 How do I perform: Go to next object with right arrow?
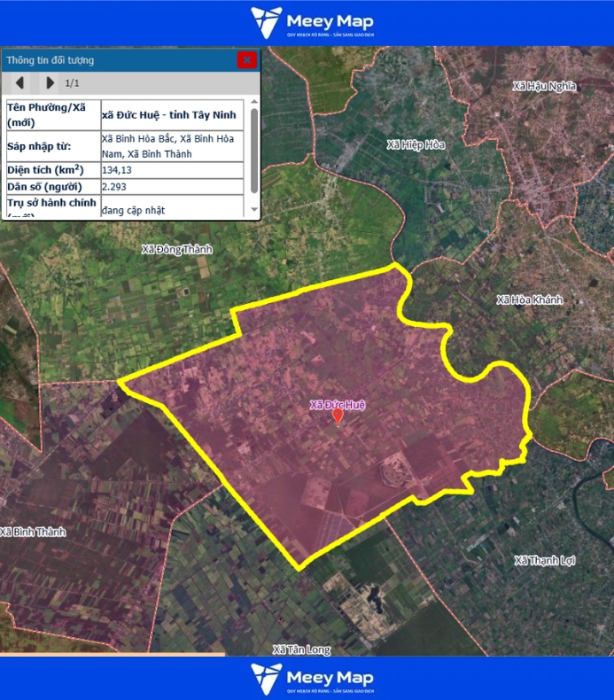coord(50,83)
